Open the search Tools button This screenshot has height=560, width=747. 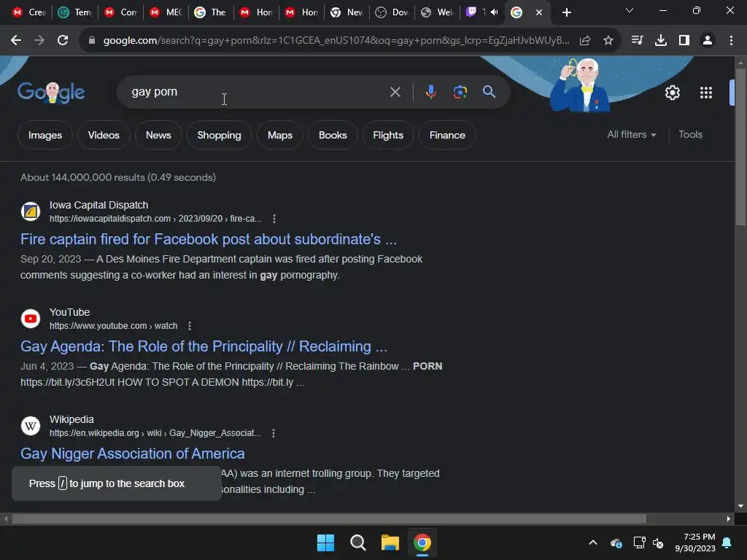(x=690, y=135)
